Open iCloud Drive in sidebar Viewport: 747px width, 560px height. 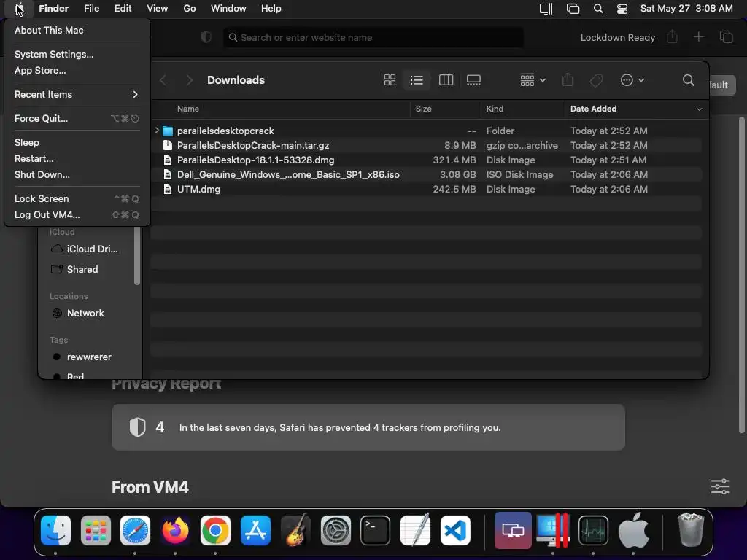[86, 249]
